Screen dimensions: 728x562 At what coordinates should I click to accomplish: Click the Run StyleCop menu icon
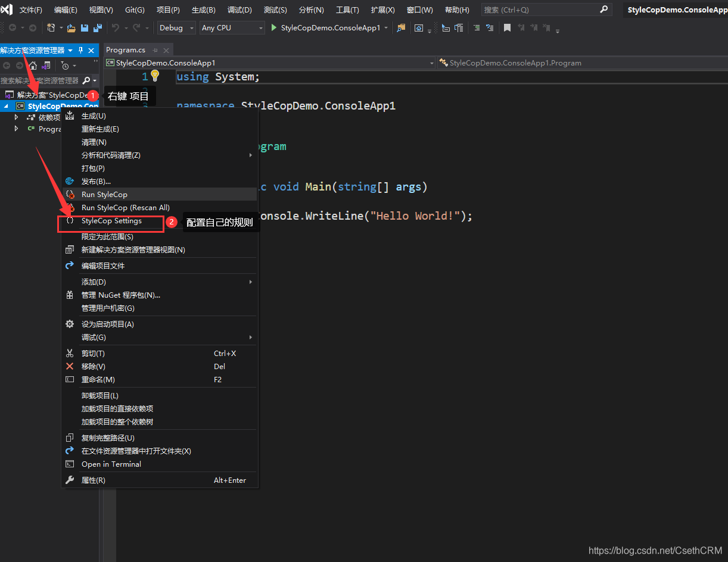70,195
